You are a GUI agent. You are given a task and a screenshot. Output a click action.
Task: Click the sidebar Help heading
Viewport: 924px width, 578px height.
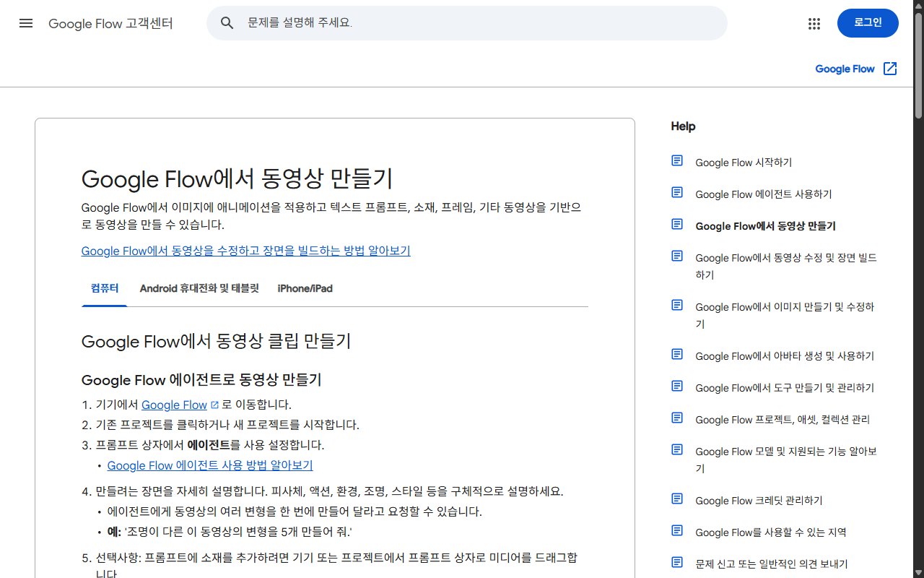(x=683, y=126)
